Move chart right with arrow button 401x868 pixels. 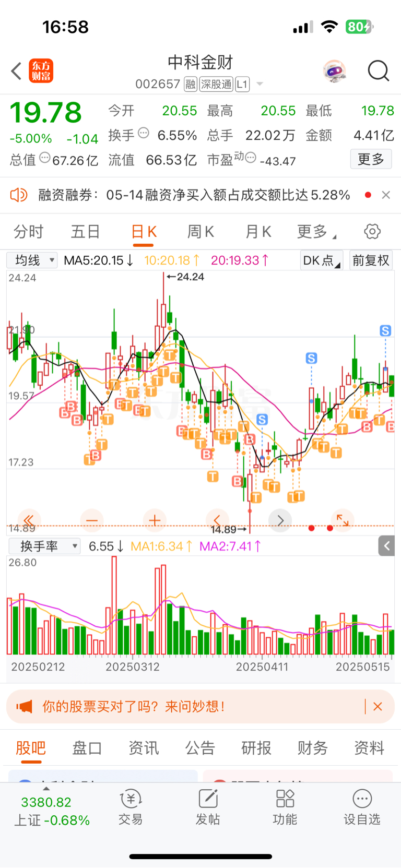tap(280, 520)
